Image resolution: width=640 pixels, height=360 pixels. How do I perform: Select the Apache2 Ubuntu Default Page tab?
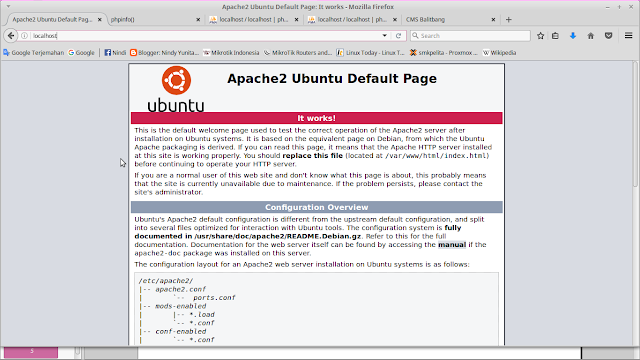pyautogui.click(x=52, y=20)
